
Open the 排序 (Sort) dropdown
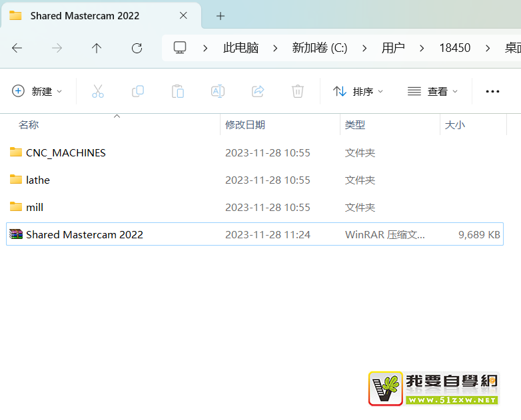click(358, 91)
